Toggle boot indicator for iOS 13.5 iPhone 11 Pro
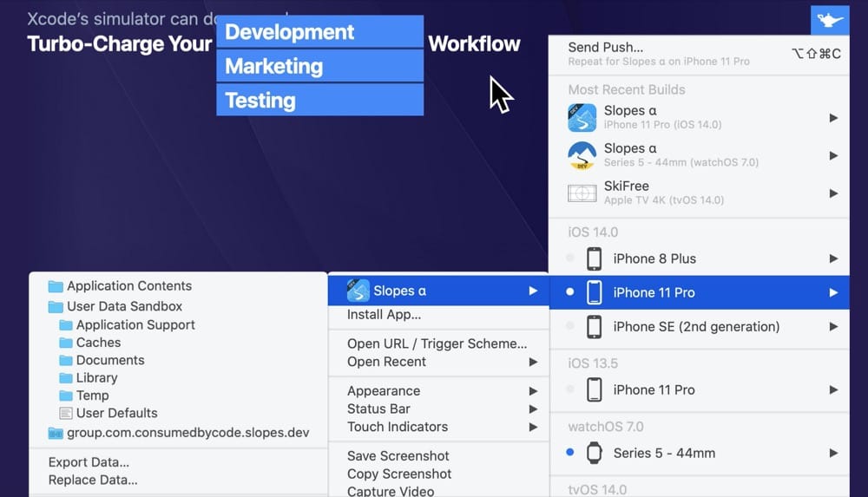The image size is (868, 497). [x=570, y=389]
